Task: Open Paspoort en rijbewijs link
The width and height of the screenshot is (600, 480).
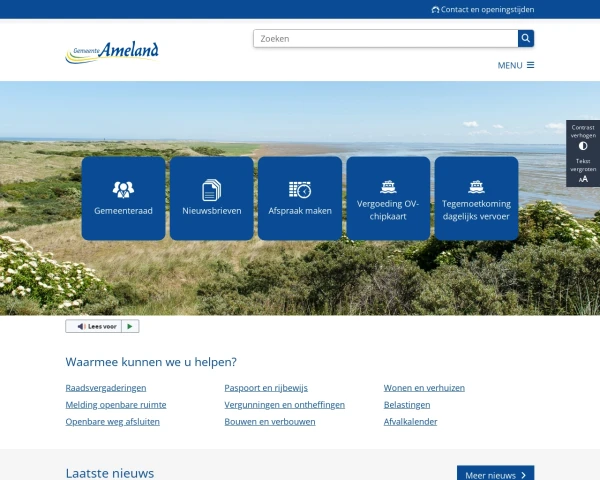Action: coord(266,388)
